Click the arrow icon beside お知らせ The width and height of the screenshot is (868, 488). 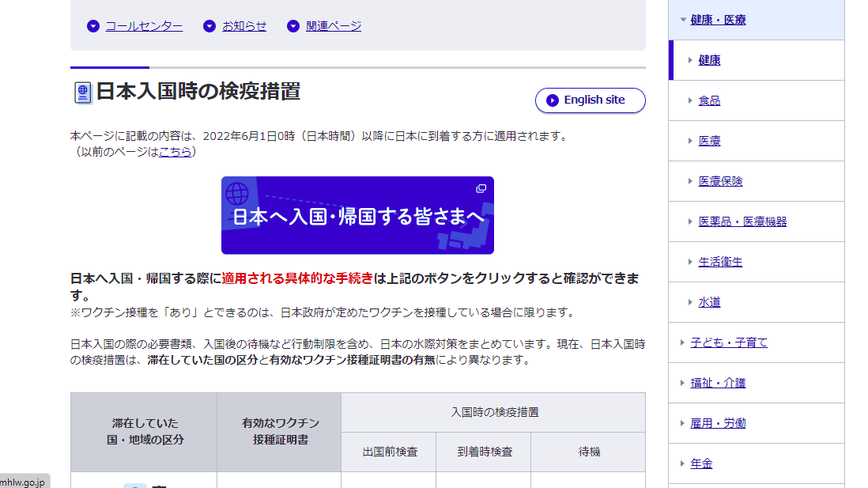coord(209,26)
